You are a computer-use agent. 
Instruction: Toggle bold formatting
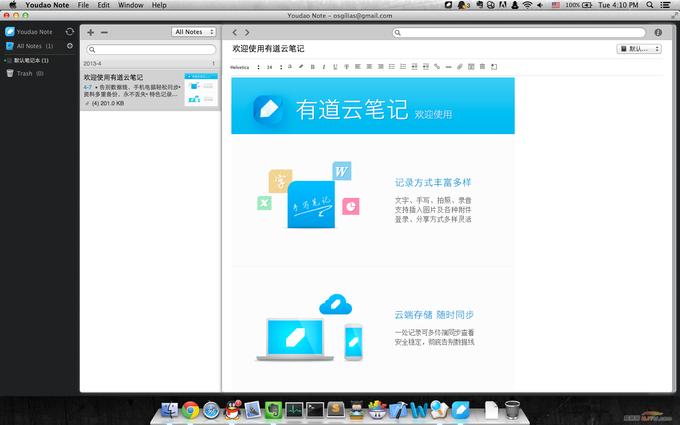(x=312, y=67)
